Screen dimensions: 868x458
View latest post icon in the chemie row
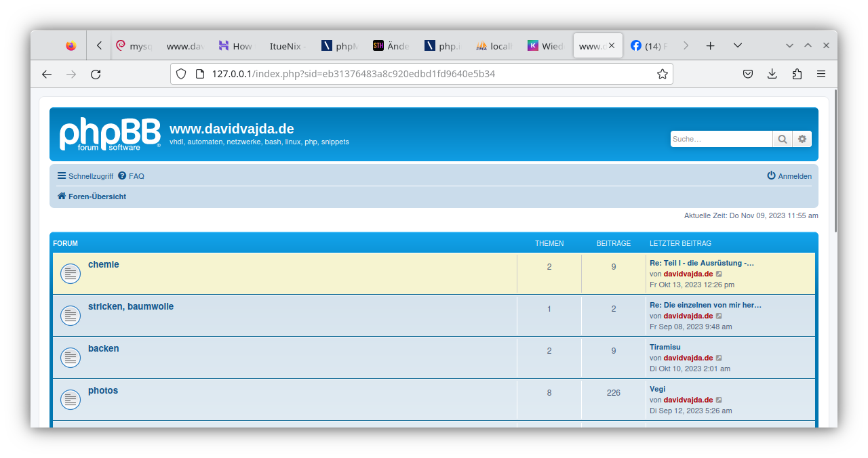tap(719, 274)
